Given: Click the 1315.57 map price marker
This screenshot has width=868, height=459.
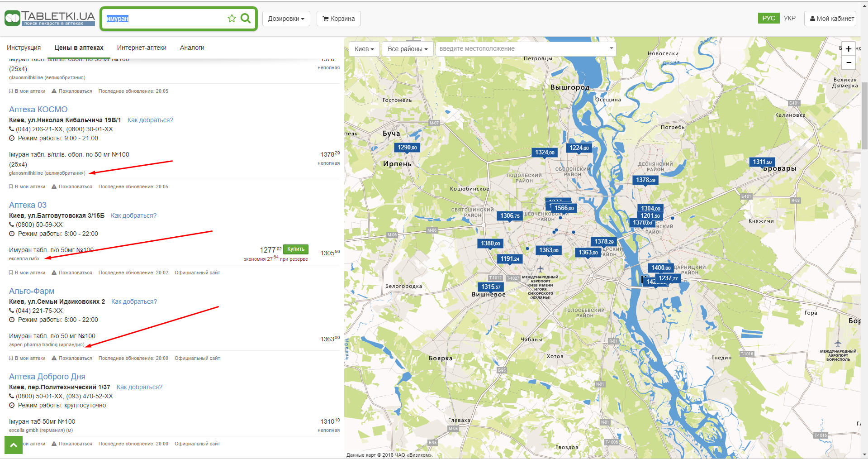Looking at the screenshot, I should coord(491,287).
